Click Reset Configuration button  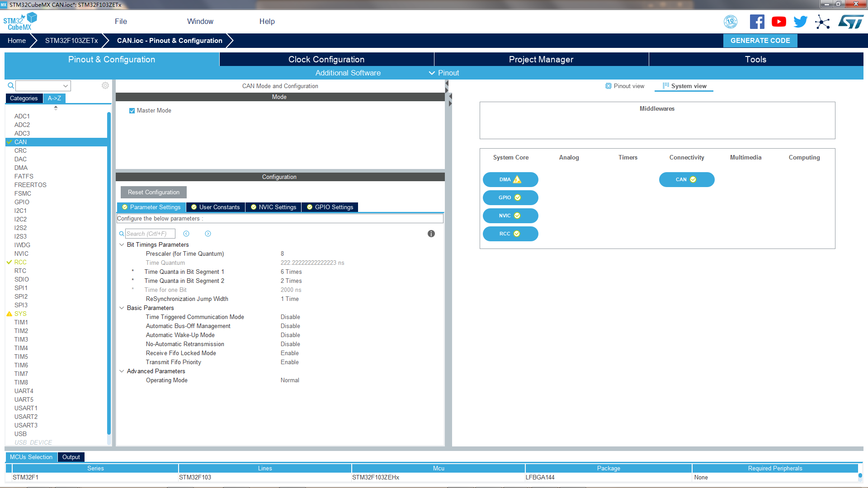coord(154,192)
